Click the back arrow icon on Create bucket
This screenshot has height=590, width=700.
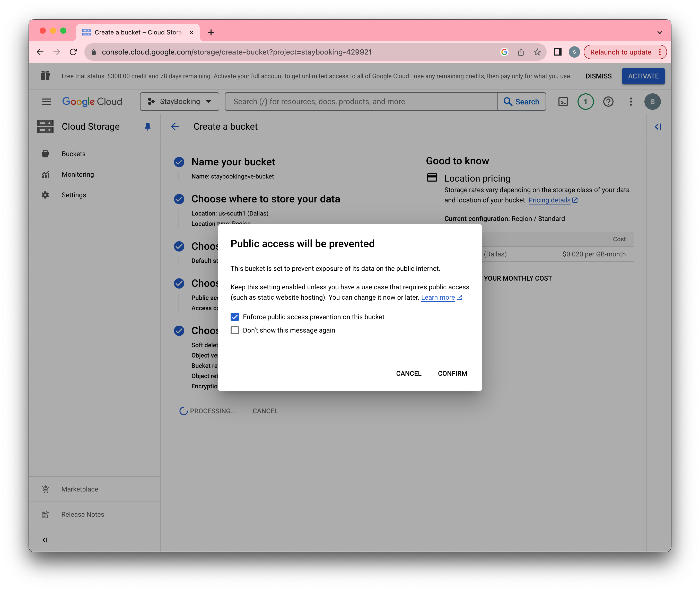(x=174, y=127)
